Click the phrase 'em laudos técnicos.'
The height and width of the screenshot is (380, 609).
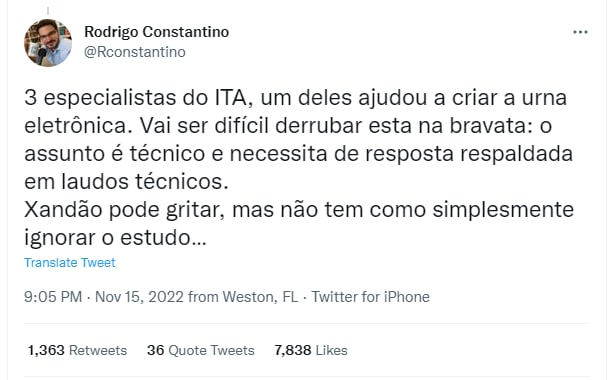click(126, 182)
